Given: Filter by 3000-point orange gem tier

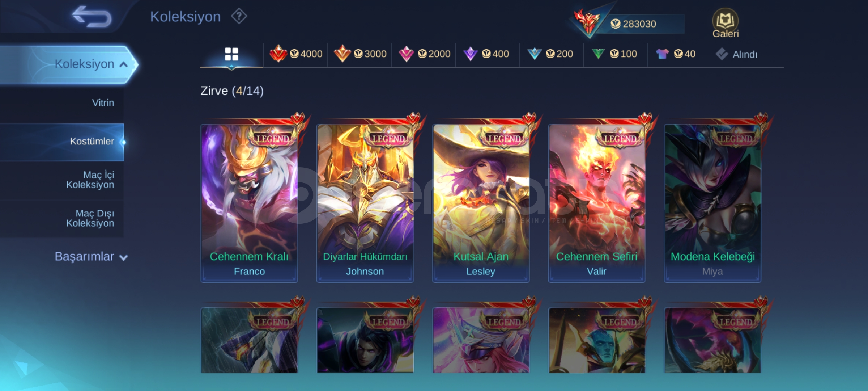Looking at the screenshot, I should click(360, 54).
